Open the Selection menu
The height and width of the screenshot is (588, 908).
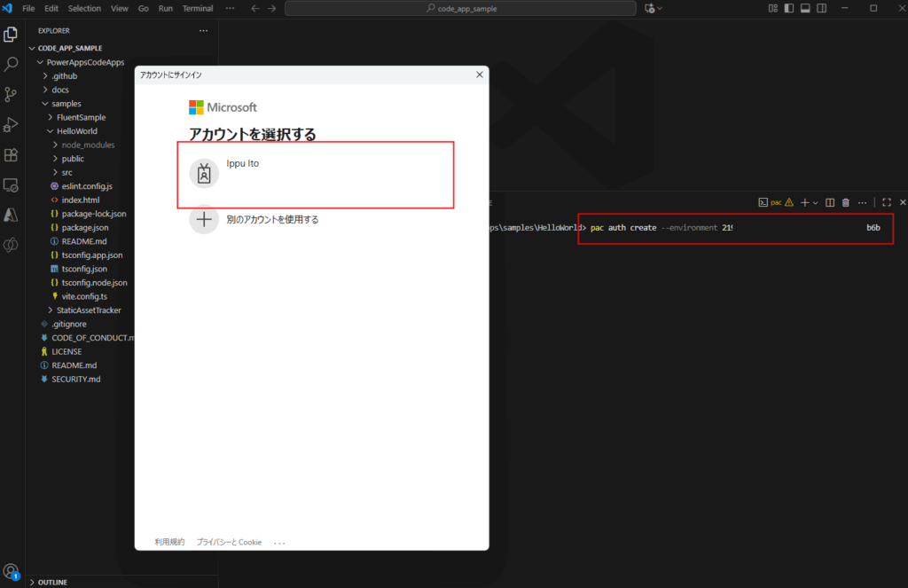pyautogui.click(x=84, y=8)
